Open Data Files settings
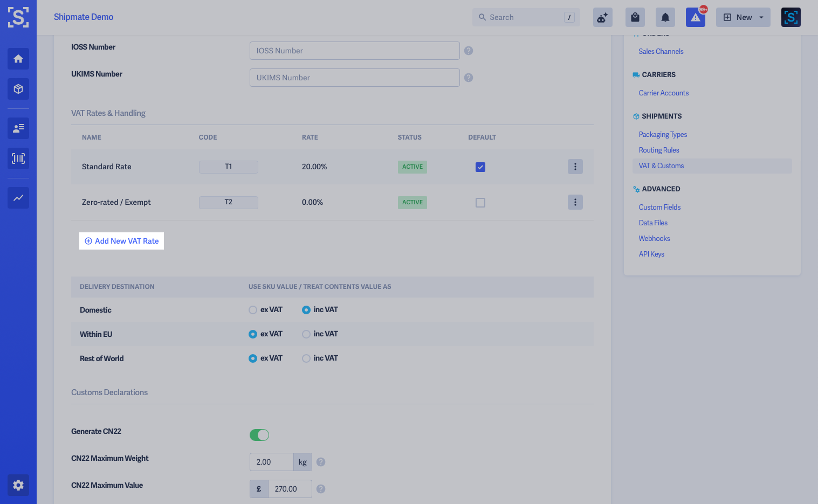The height and width of the screenshot is (504, 818). (x=654, y=223)
